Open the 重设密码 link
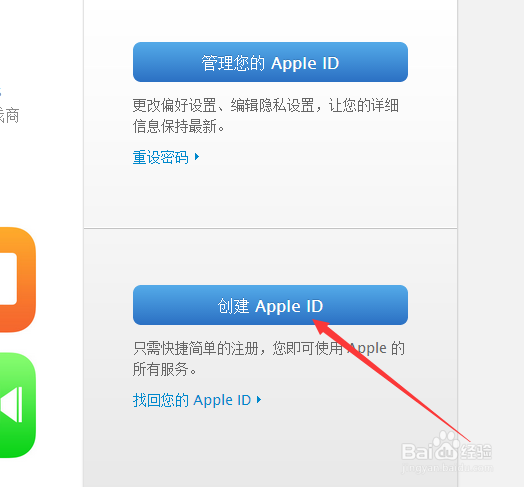Screen dimensions: 524x487 (160, 157)
